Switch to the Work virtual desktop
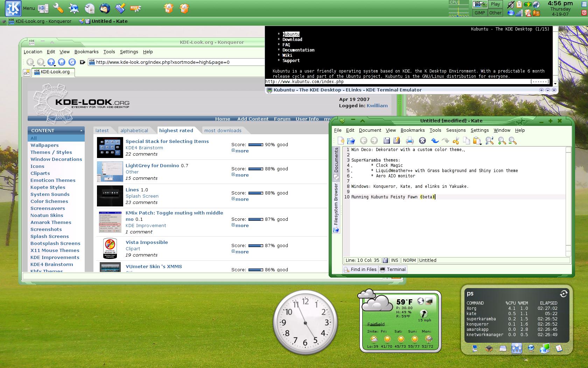This screenshot has width=588, height=368. (x=479, y=4)
